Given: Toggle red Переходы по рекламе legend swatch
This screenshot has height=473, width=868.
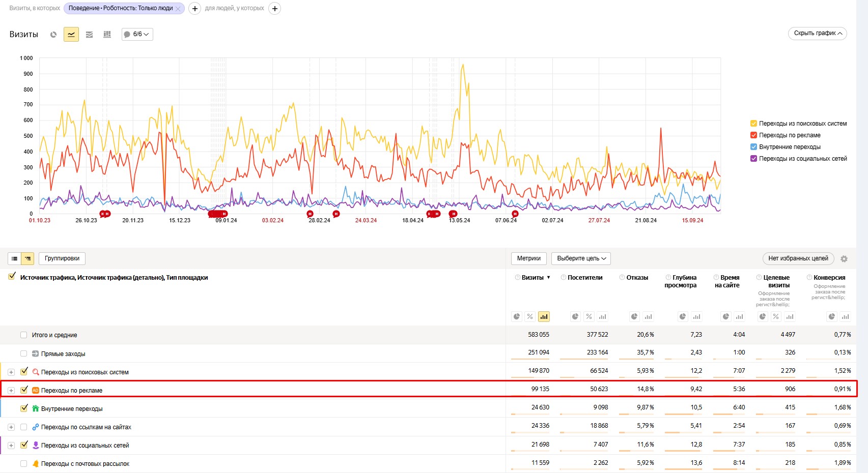Looking at the screenshot, I should tap(753, 135).
